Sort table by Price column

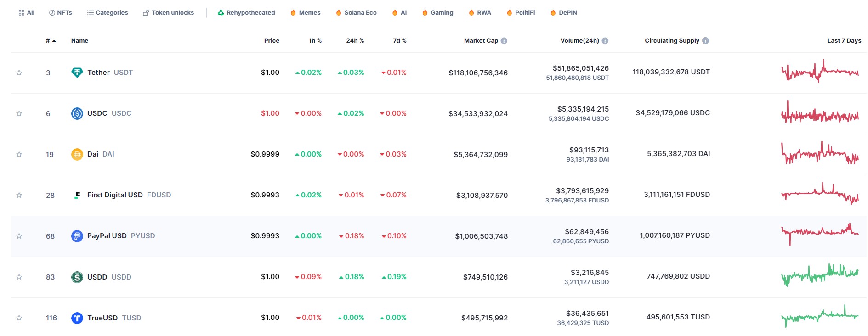[272, 41]
